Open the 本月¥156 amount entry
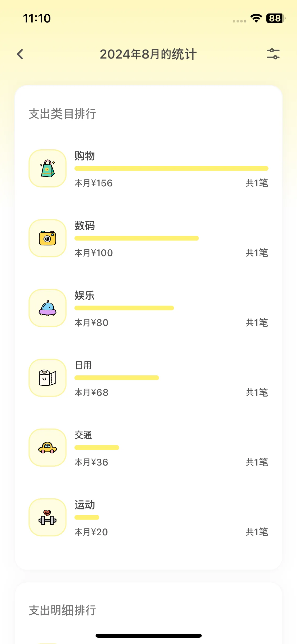Image resolution: width=297 pixels, height=644 pixels. click(x=94, y=183)
